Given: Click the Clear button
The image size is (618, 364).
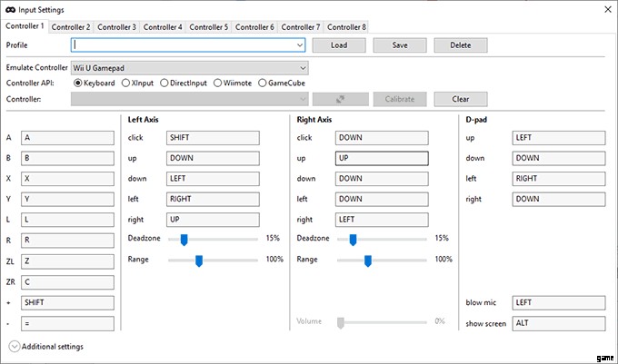Looking at the screenshot, I should [461, 99].
